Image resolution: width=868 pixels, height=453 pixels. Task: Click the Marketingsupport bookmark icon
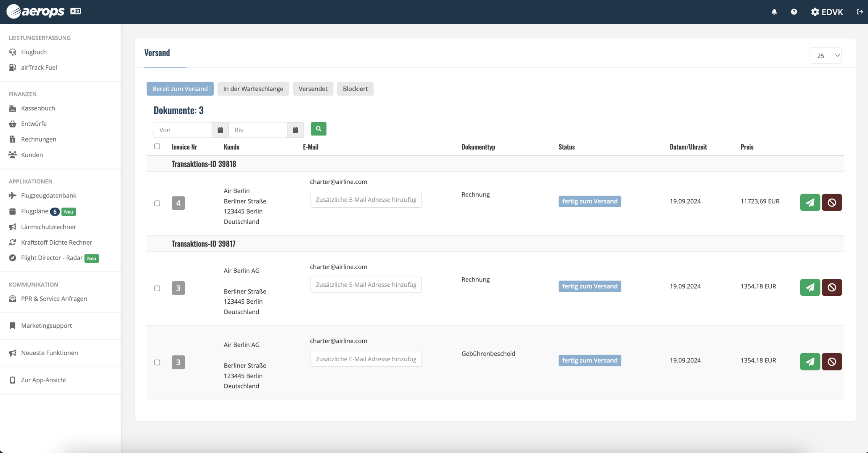click(x=13, y=326)
